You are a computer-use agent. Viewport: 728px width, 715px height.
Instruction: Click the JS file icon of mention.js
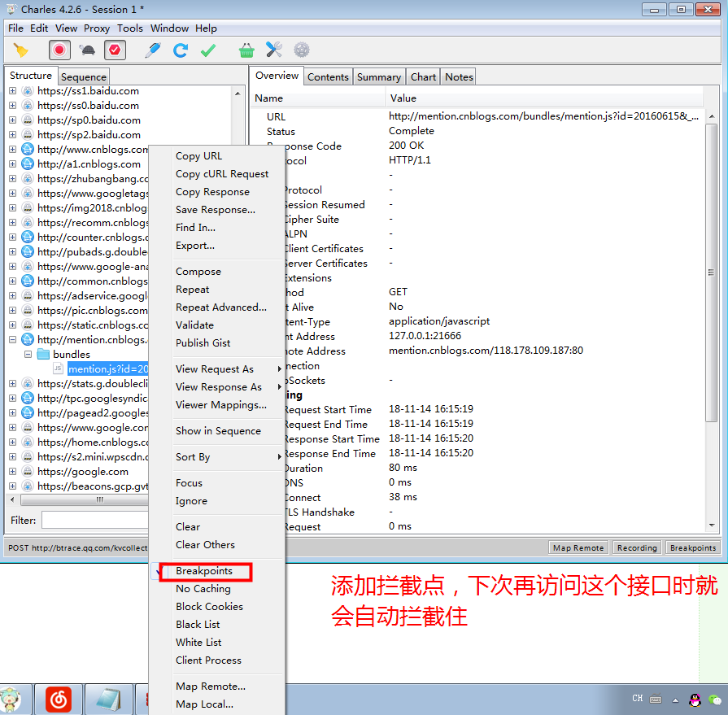click(58, 368)
